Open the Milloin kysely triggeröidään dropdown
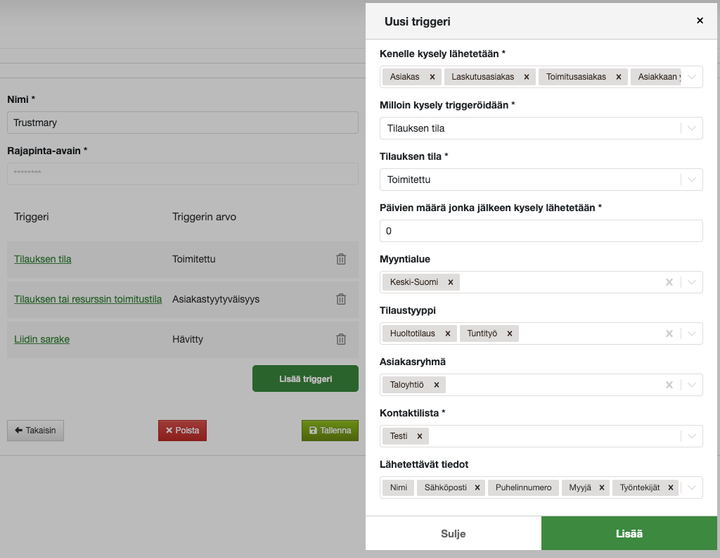The image size is (720, 558). (x=691, y=128)
